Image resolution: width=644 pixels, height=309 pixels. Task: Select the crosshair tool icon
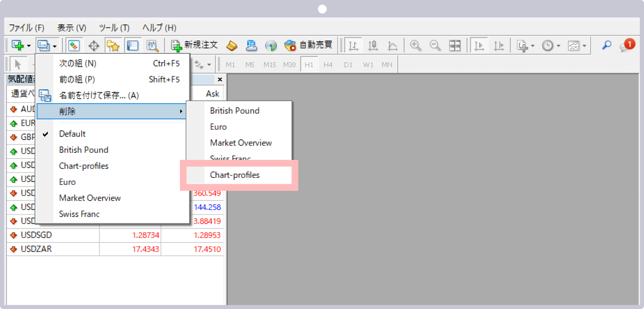(x=94, y=46)
